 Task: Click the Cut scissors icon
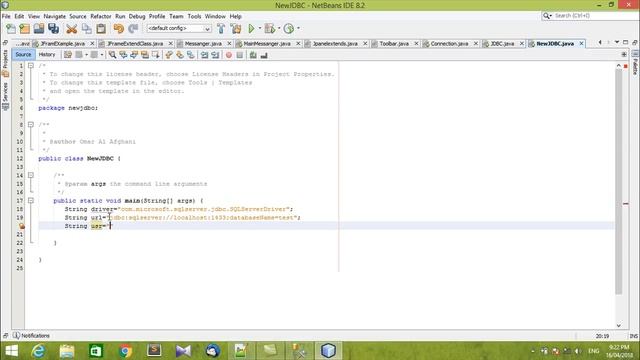71,29
